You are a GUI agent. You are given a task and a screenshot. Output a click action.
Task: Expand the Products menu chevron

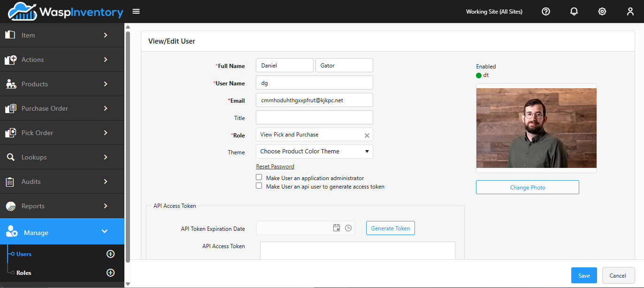pyautogui.click(x=106, y=84)
